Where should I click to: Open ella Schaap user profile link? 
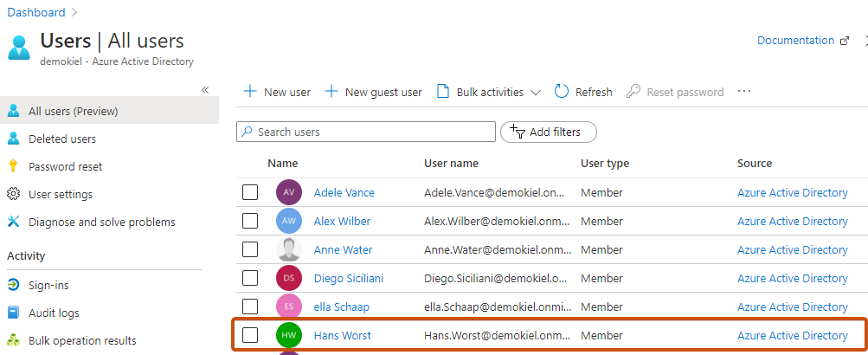coord(342,307)
